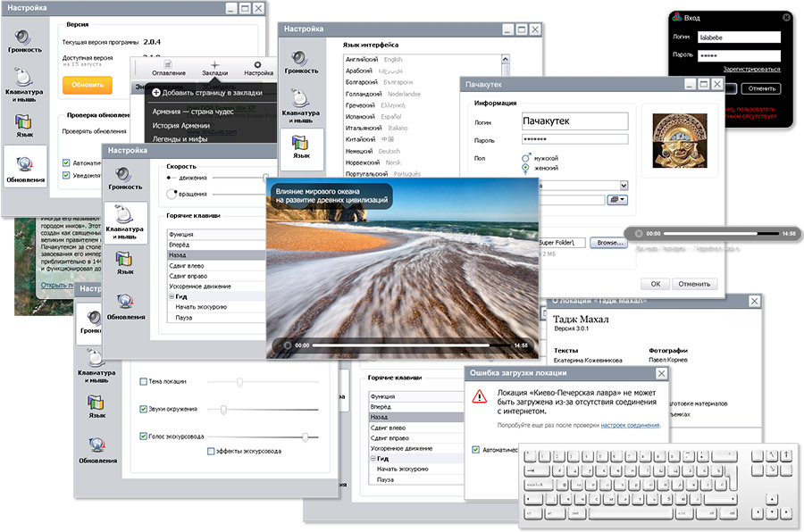The height and width of the screenshot is (532, 804).
Task: Choose the Легенды и мифы bookmark entry
Action: point(180,139)
